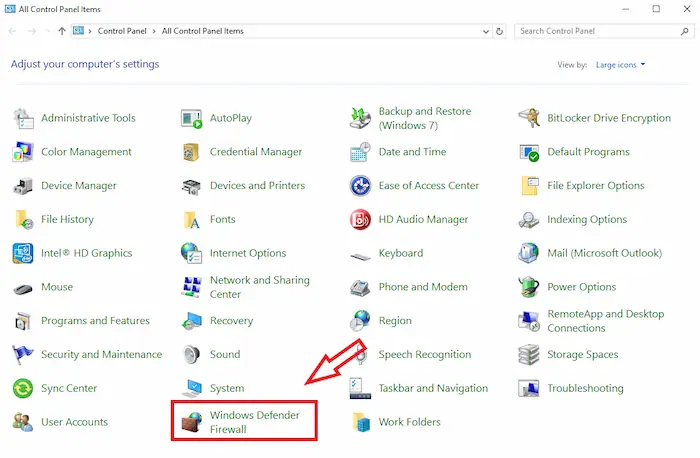This screenshot has width=700, height=458.
Task: Open the Default Programs icon
Action: coord(529,152)
